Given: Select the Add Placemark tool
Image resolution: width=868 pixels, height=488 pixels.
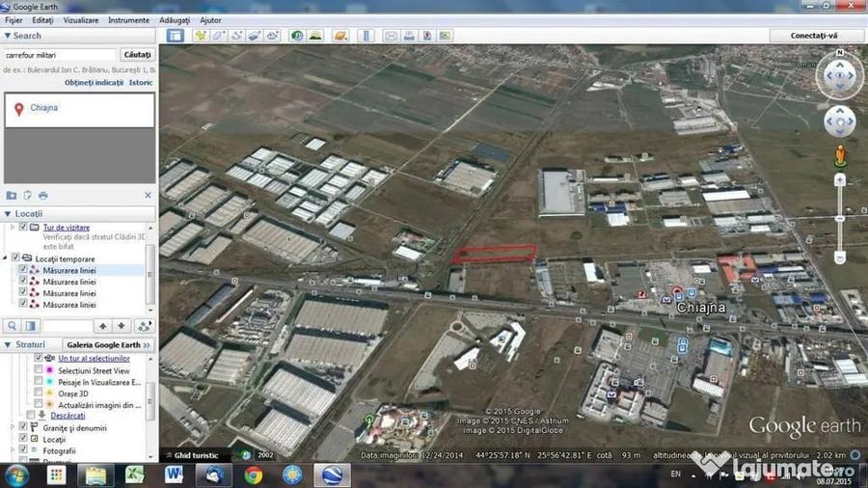Looking at the screenshot, I should pyautogui.click(x=201, y=36).
